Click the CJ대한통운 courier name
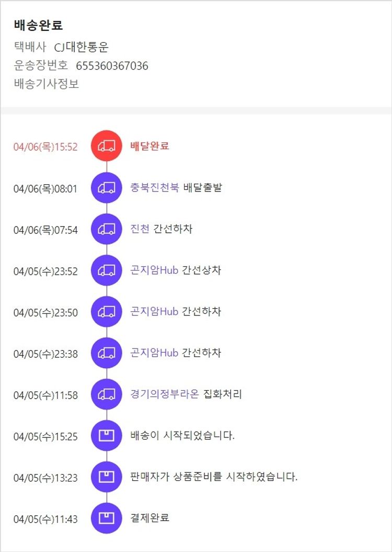Image resolution: width=392 pixels, height=552 pixels. pos(82,48)
